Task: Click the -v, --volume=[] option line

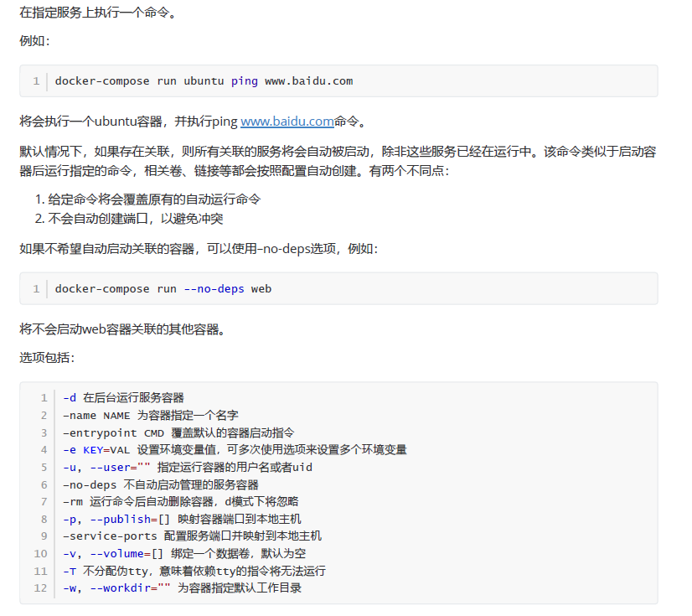Action: (184, 554)
